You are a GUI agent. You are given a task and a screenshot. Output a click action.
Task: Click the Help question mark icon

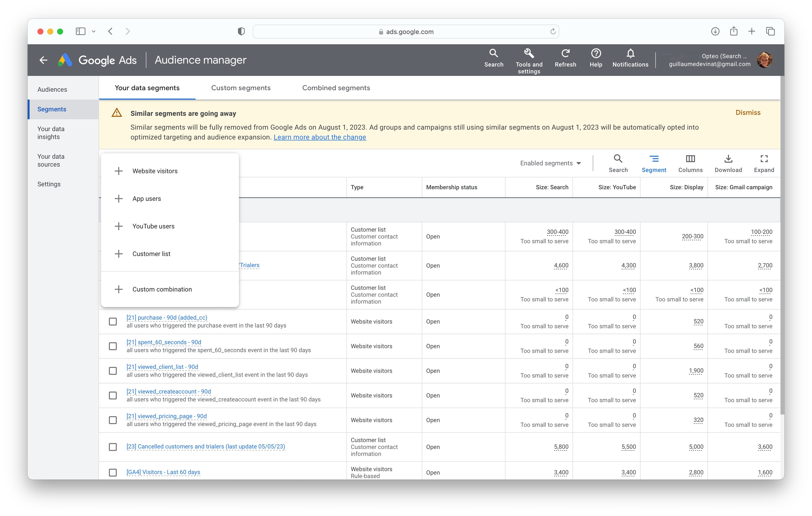595,54
